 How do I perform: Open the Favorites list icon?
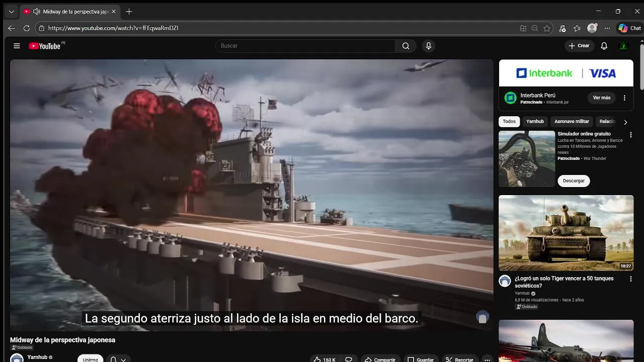tap(577, 28)
